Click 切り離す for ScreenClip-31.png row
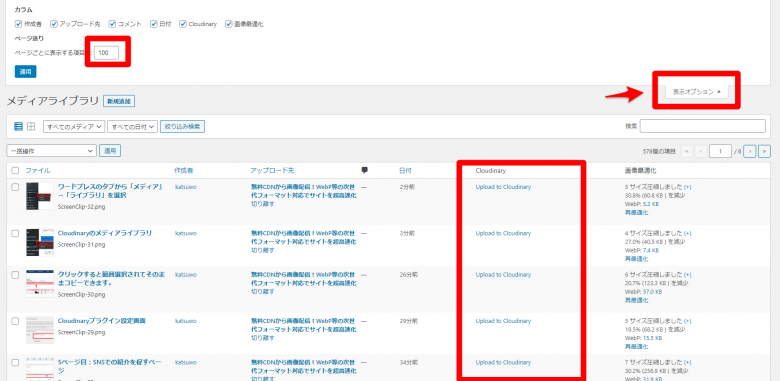780x381 pixels. (262, 250)
